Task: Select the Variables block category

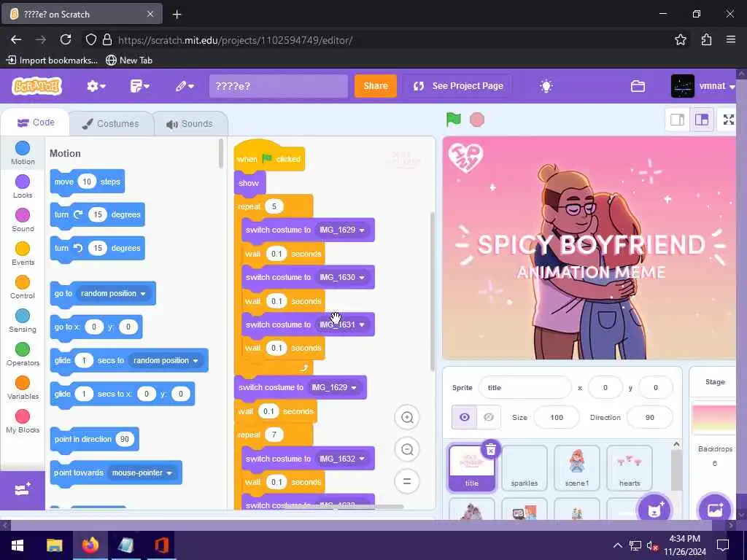Action: (x=23, y=388)
